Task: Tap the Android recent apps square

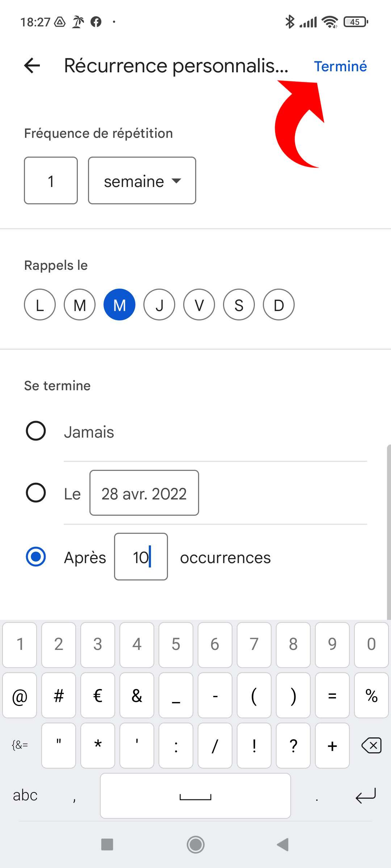Action: tap(107, 844)
